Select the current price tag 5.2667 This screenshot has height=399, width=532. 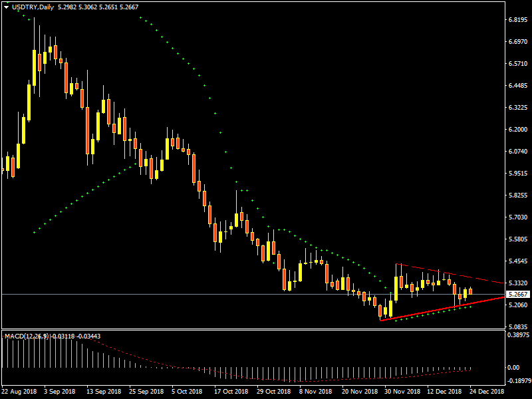click(x=517, y=294)
